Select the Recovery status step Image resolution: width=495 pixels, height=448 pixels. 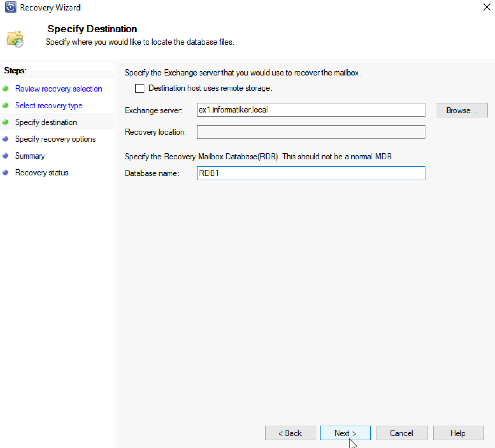(x=42, y=173)
